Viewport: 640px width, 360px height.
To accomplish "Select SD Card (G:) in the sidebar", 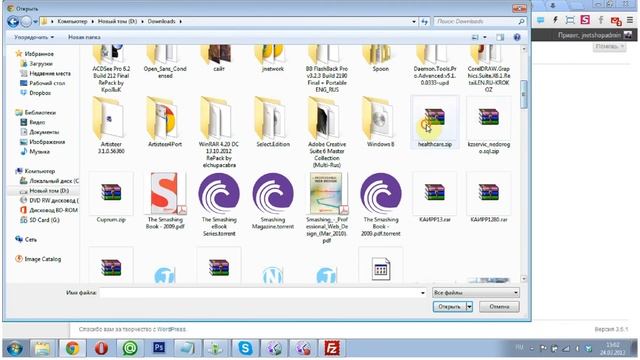I will [x=44, y=220].
